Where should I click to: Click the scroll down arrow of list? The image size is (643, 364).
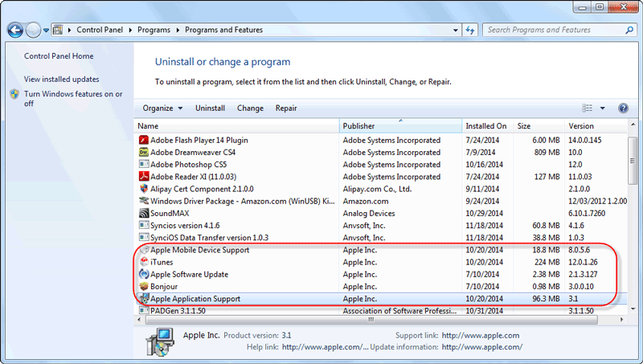point(633,309)
